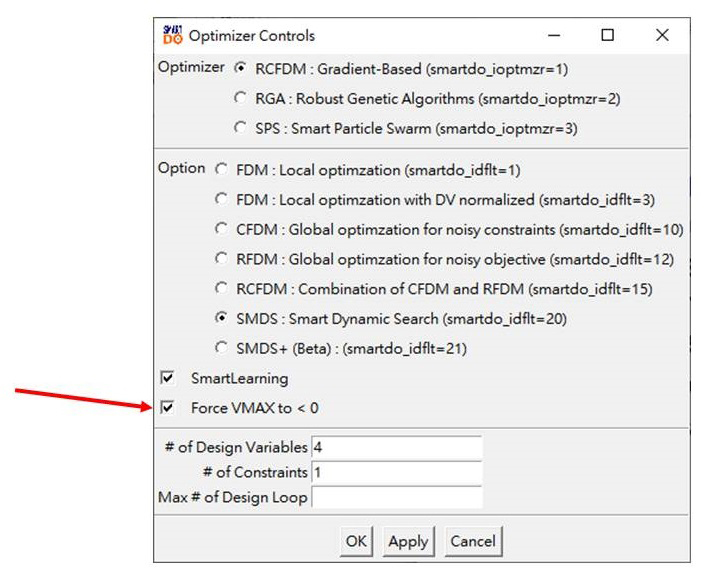Select RFDM option for noisy objective
Image resolution: width=726 pixels, height=581 pixels.
click(x=221, y=259)
